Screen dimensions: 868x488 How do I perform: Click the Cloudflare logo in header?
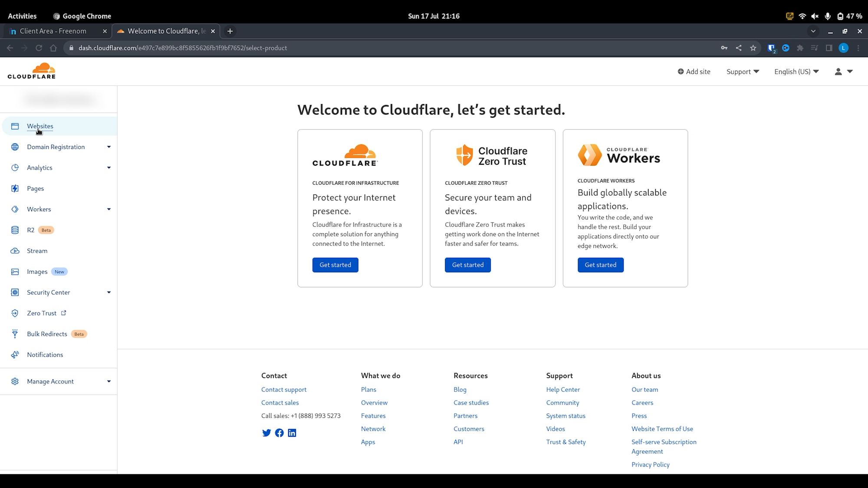pyautogui.click(x=31, y=71)
